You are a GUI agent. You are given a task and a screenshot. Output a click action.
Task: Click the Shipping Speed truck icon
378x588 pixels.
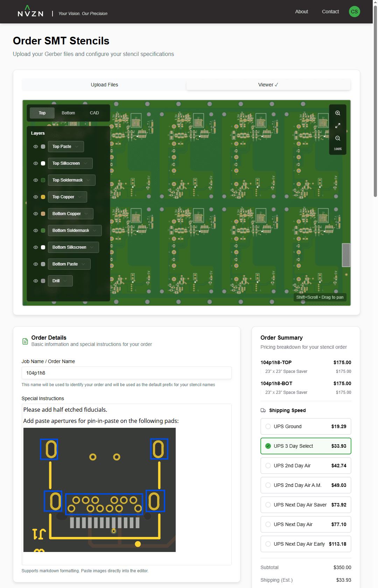tap(263, 410)
